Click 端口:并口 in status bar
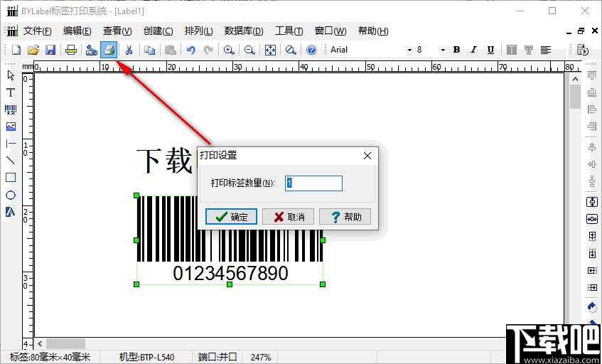 click(x=217, y=357)
